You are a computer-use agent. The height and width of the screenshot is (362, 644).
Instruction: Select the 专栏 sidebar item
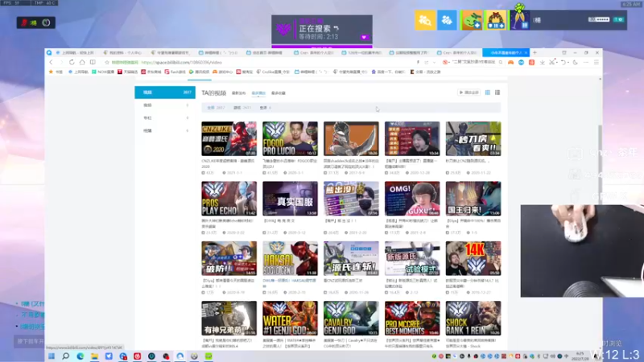point(165,117)
